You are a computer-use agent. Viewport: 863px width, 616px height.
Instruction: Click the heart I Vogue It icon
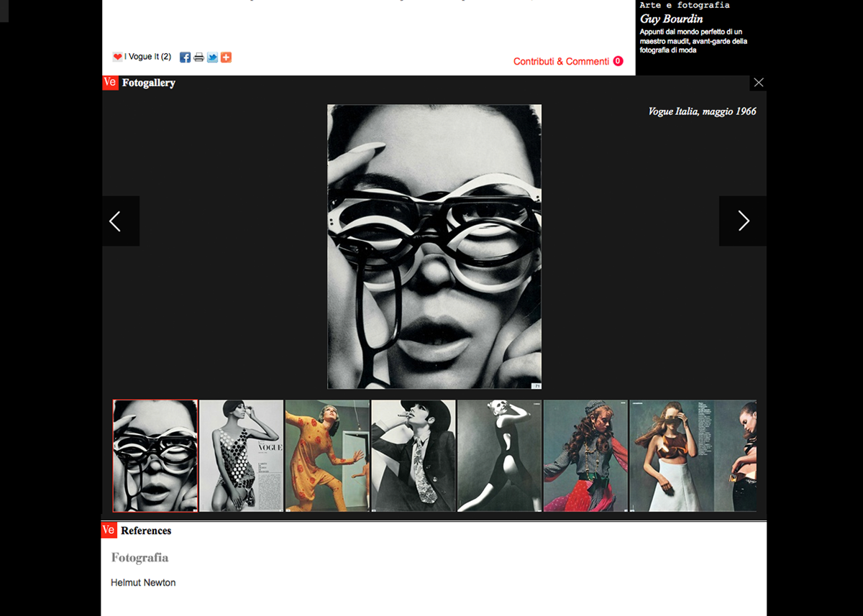point(117,57)
